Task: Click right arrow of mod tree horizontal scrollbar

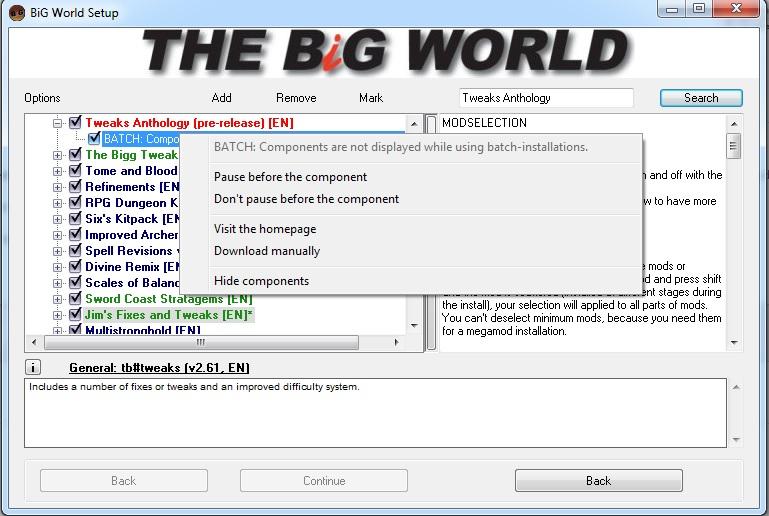Action: (x=396, y=342)
